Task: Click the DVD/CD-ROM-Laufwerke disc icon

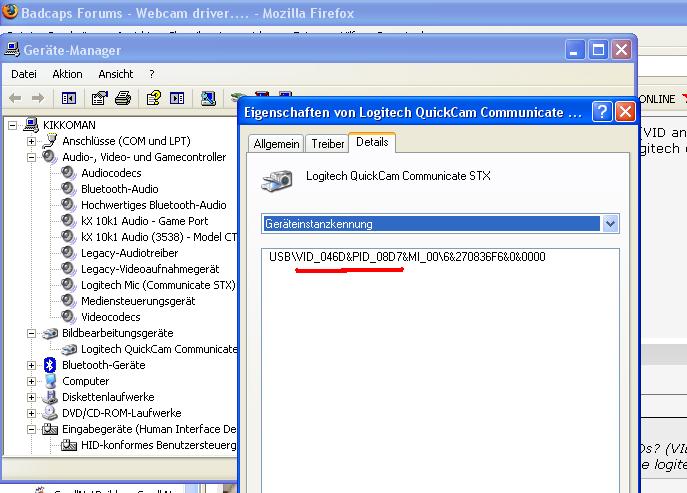Action: pyautogui.click(x=50, y=413)
